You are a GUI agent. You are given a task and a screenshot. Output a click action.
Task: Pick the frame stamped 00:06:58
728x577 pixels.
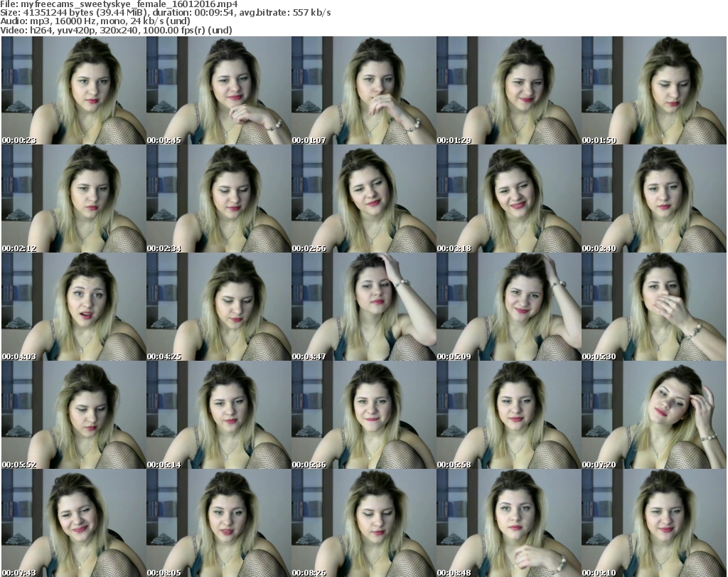pyautogui.click(x=509, y=415)
